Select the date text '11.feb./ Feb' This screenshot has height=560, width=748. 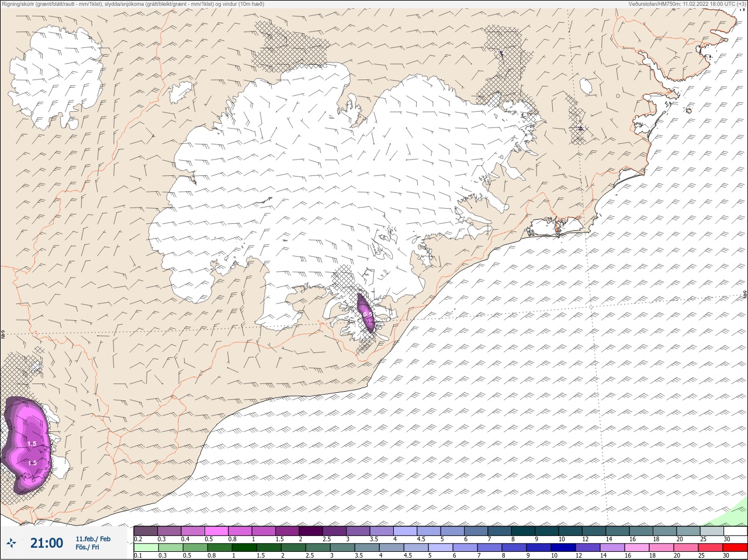[93, 539]
